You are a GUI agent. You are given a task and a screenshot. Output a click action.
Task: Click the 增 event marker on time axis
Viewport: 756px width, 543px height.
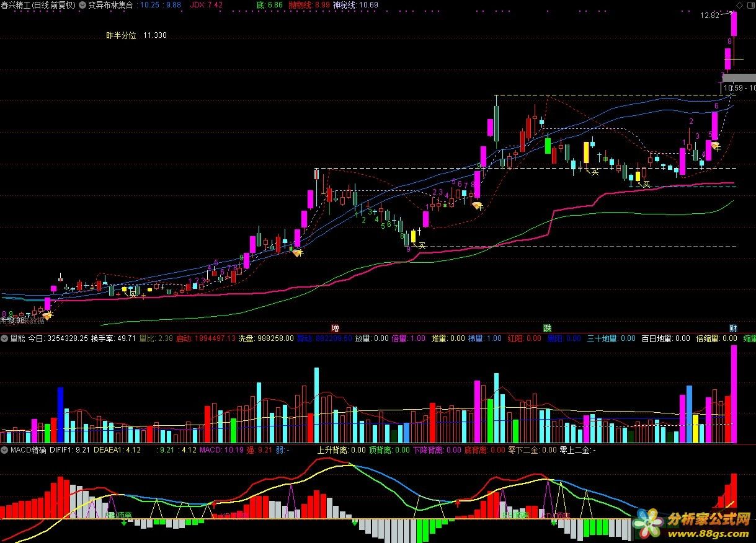[x=336, y=328]
